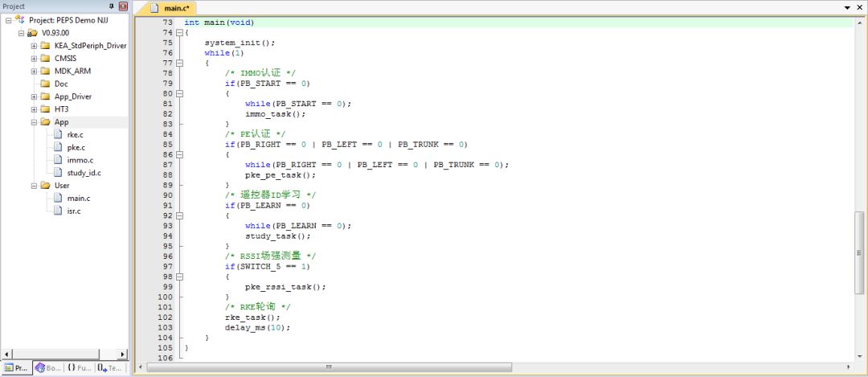868x377 pixels.
Task: Open the Books tab at panel bottom
Action: pos(48,367)
